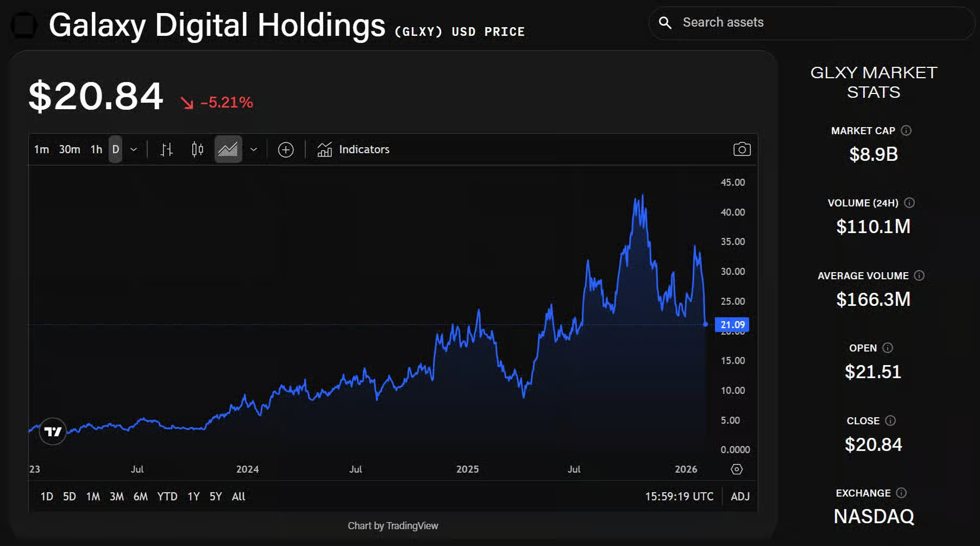Click the TradingView logo watermark on the chart

click(x=52, y=432)
